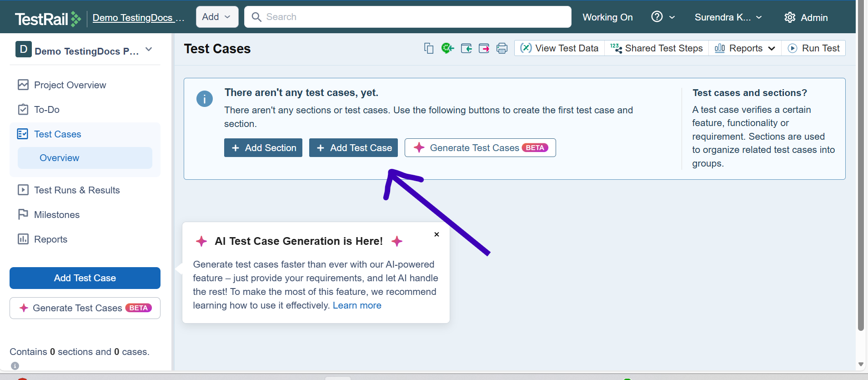Select Overview under Test Cases
The image size is (868, 380).
pos(85,158)
